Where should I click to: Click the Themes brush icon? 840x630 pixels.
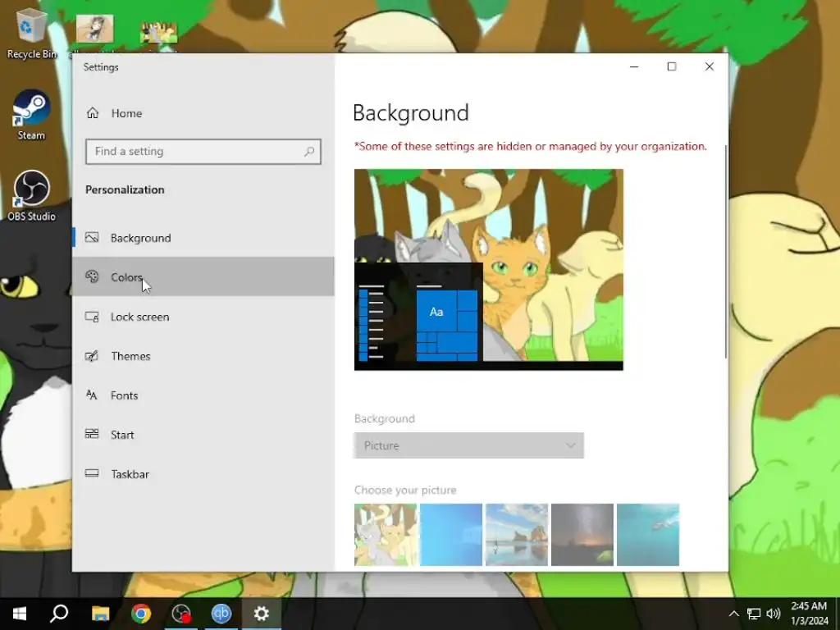pyautogui.click(x=92, y=356)
